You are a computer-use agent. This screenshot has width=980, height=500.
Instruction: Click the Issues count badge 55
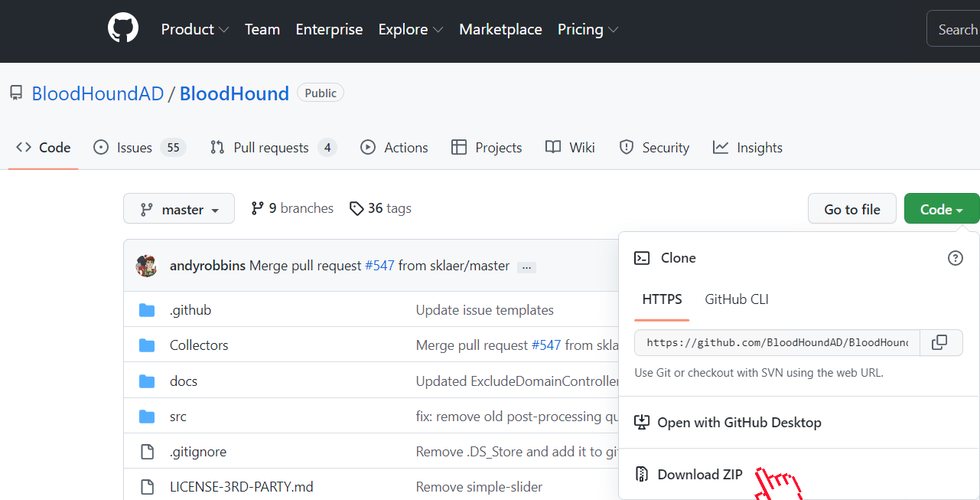(174, 148)
